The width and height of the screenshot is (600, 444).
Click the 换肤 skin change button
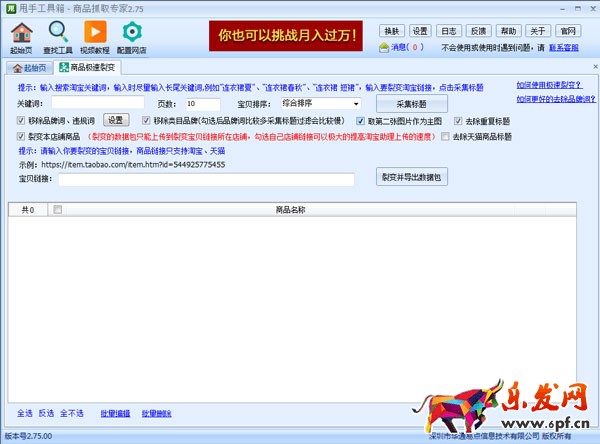[x=391, y=31]
